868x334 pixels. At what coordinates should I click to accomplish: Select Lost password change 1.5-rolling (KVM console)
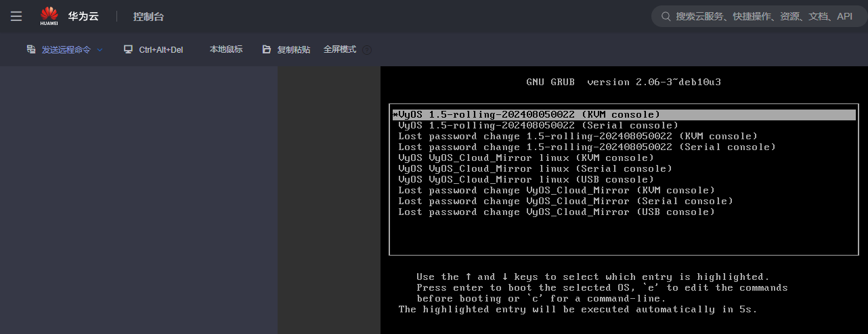click(624, 136)
